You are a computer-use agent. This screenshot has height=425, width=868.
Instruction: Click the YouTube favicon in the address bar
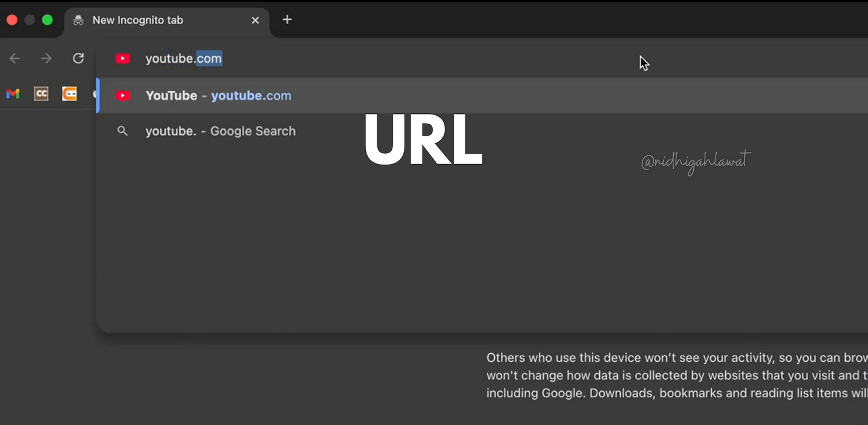[x=122, y=58]
